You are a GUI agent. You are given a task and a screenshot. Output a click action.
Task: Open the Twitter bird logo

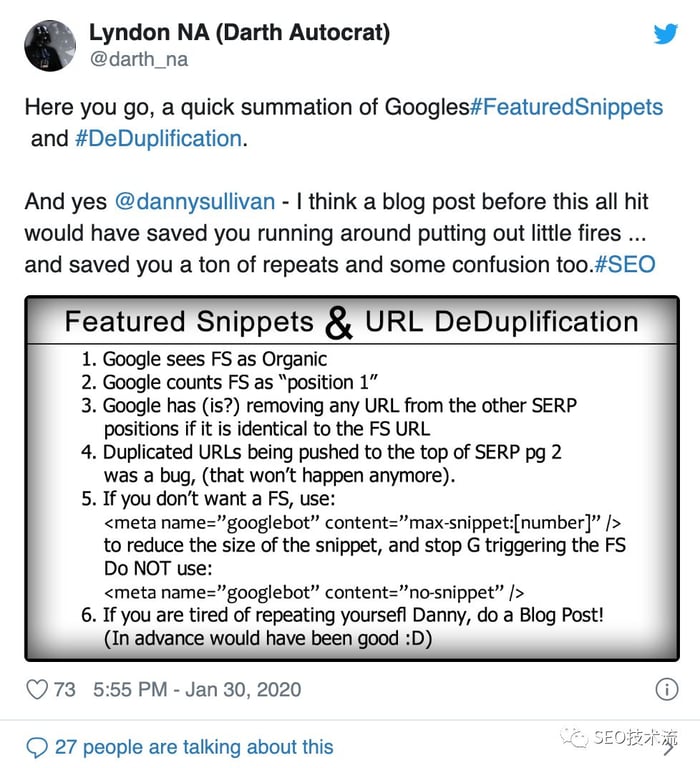click(x=665, y=34)
